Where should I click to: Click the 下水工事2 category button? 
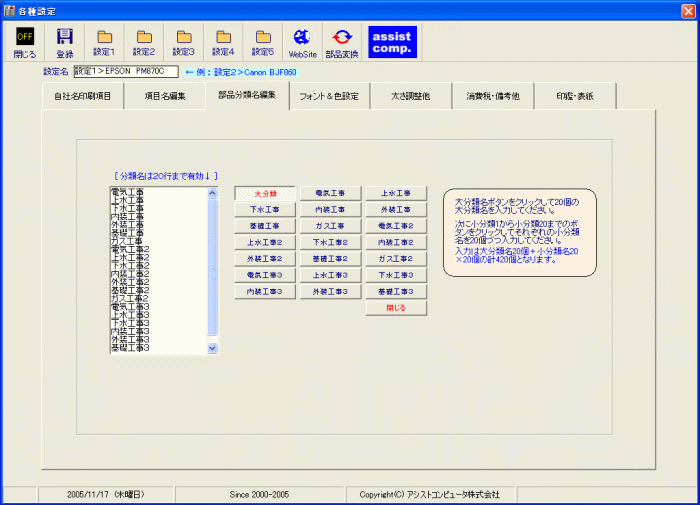pyautogui.click(x=330, y=242)
